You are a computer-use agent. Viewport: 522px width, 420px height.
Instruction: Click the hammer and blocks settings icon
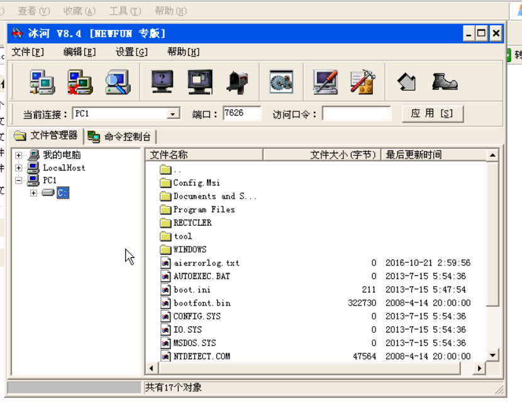pos(364,82)
